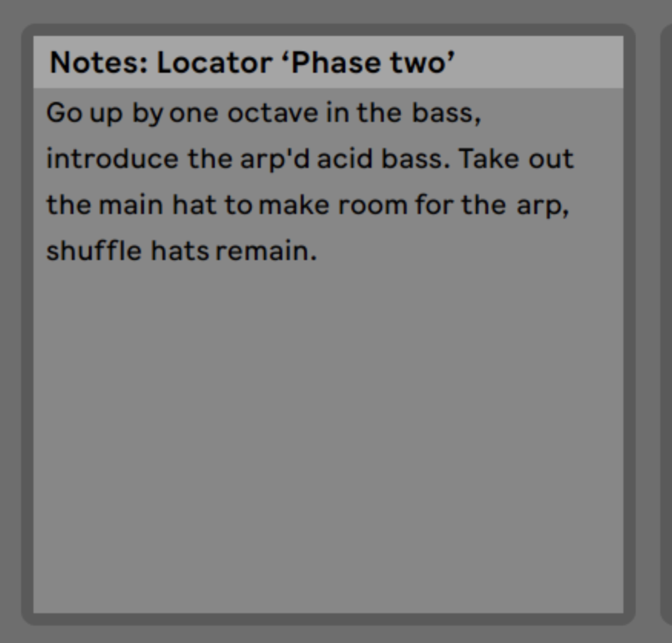Click the neighboring panel edge on the right
This screenshot has width=672, height=643.
tap(665, 328)
